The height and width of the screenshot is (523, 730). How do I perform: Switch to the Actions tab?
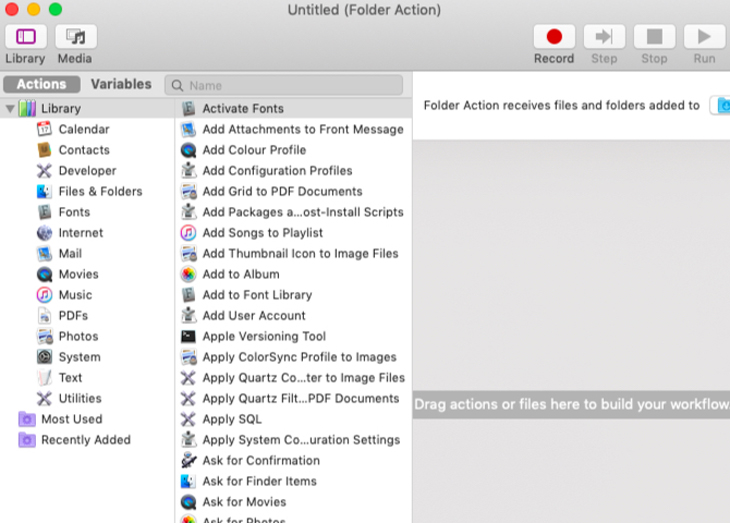tap(41, 84)
